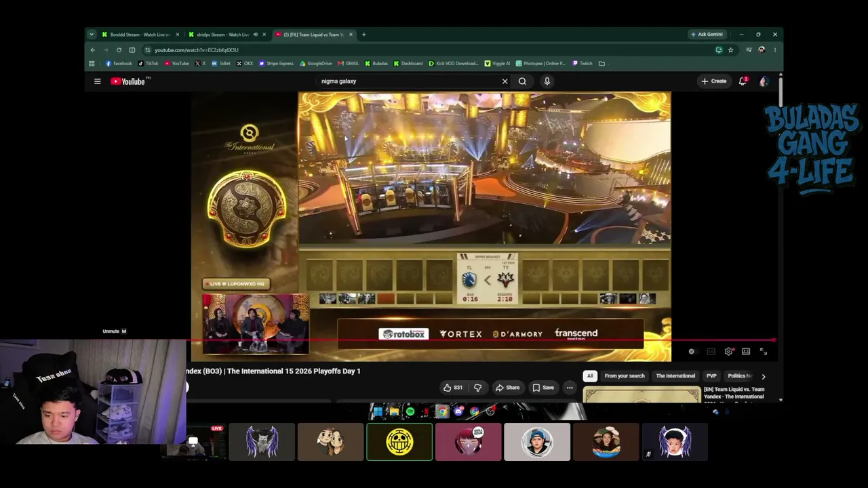Select the 'All' filter chip
The image size is (868, 488).
[x=590, y=376]
